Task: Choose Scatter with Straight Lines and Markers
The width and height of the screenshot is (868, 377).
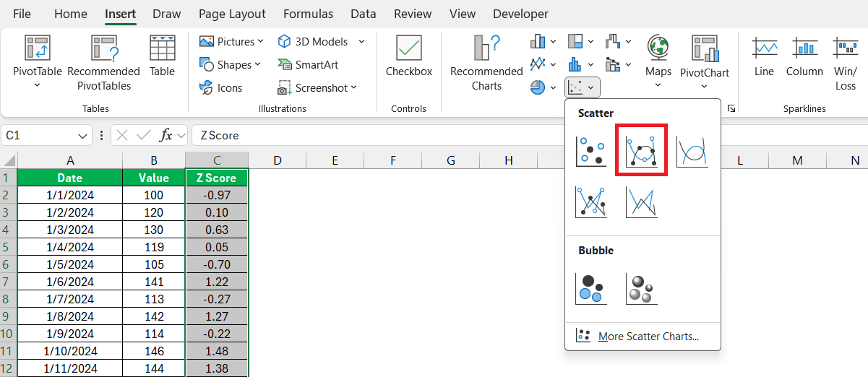Action: pyautogui.click(x=590, y=201)
